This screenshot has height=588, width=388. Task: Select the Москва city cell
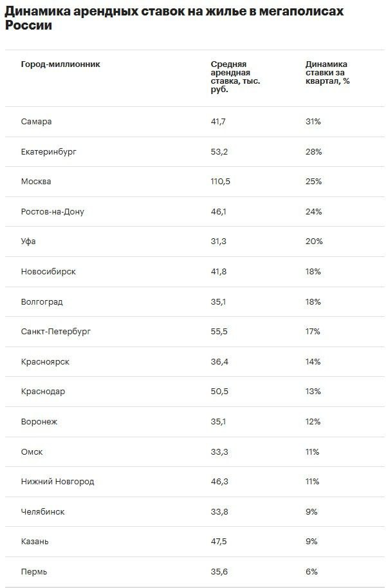[36, 182]
